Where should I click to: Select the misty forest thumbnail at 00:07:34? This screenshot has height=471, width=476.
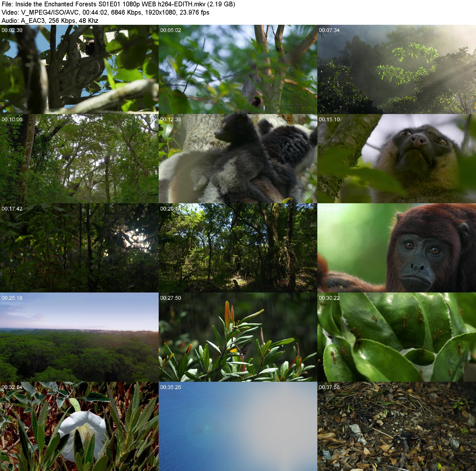397,69
